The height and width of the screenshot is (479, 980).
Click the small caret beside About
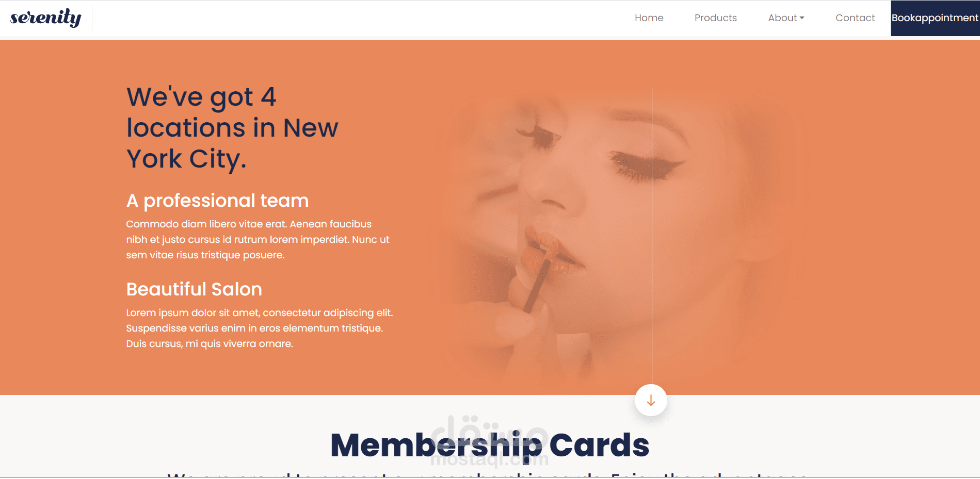(802, 18)
